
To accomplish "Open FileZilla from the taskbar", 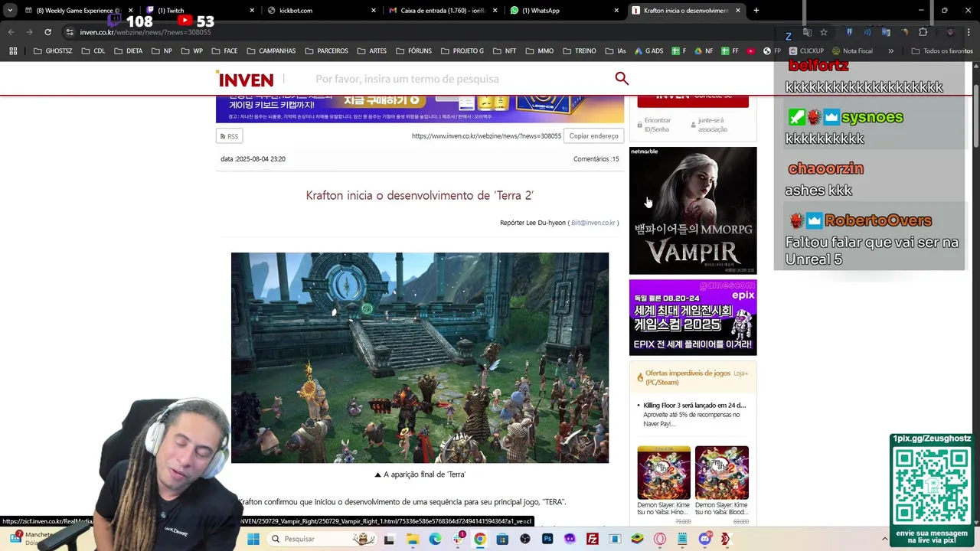I will 592,539.
